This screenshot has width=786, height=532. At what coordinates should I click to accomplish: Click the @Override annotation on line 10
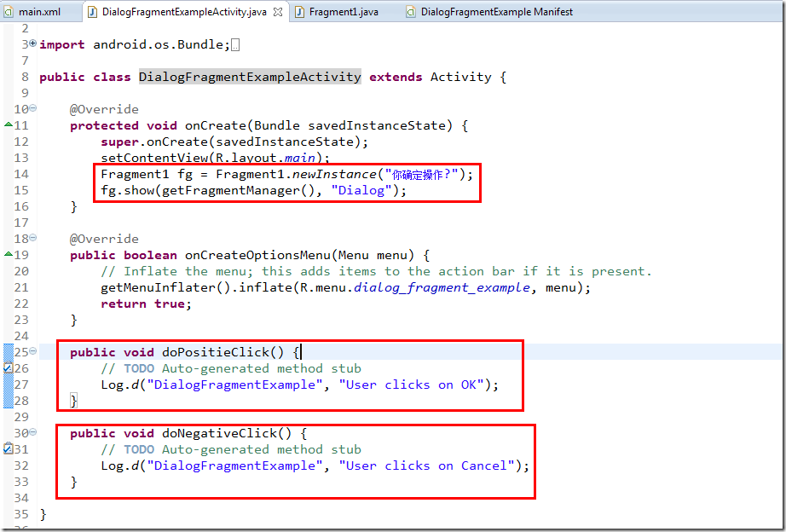[x=104, y=109]
